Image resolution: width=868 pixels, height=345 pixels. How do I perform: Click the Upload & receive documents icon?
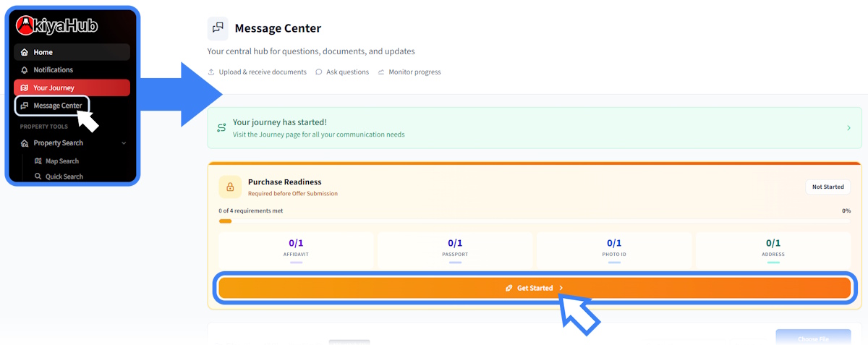click(x=211, y=72)
